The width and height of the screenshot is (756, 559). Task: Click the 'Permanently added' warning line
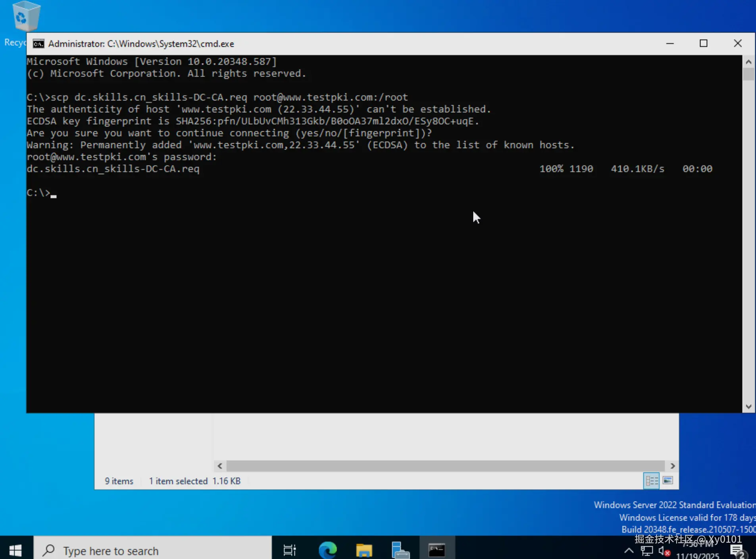(301, 145)
